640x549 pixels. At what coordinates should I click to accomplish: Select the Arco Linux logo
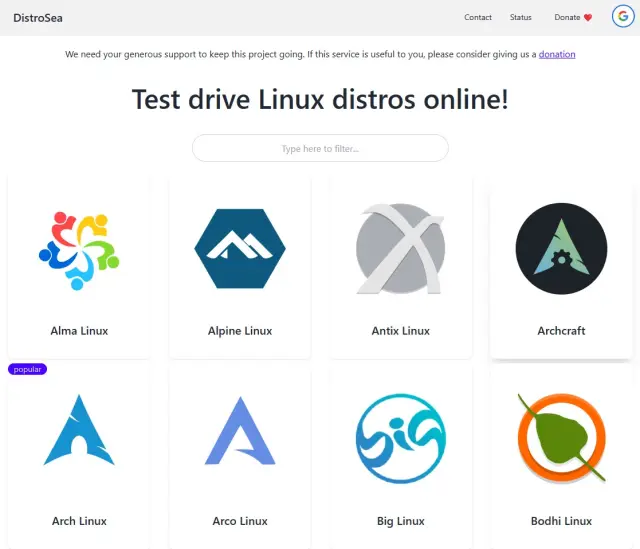[240, 431]
